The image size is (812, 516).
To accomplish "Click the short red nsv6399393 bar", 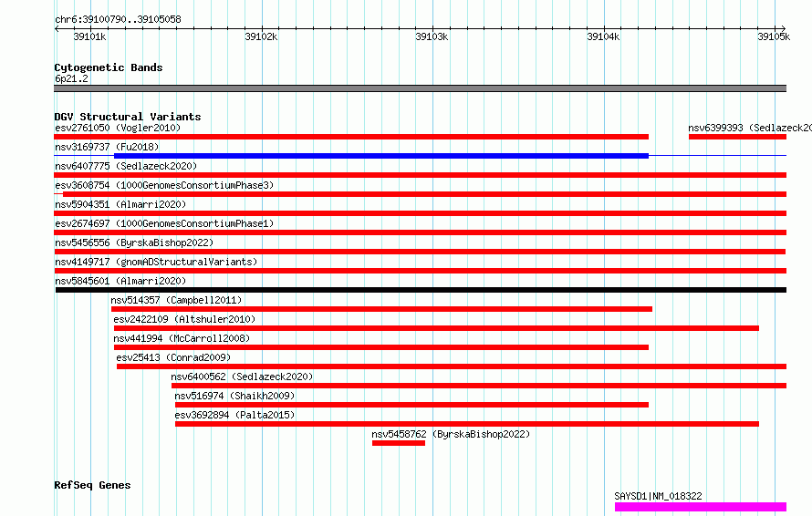I will click(737, 137).
